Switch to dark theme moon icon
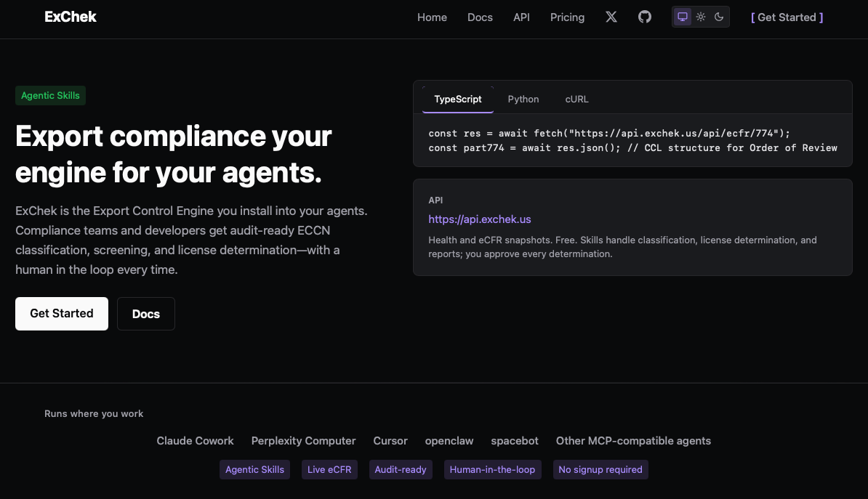Image resolution: width=868 pixels, height=499 pixels. click(719, 17)
